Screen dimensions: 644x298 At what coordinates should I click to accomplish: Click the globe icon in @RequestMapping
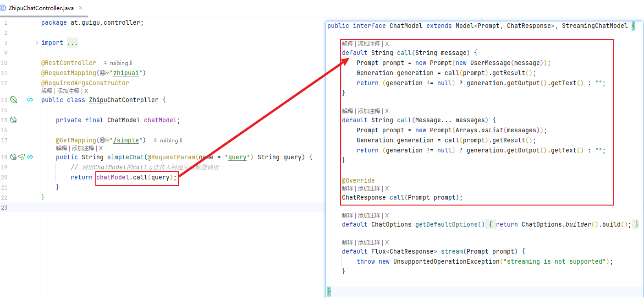[103, 73]
